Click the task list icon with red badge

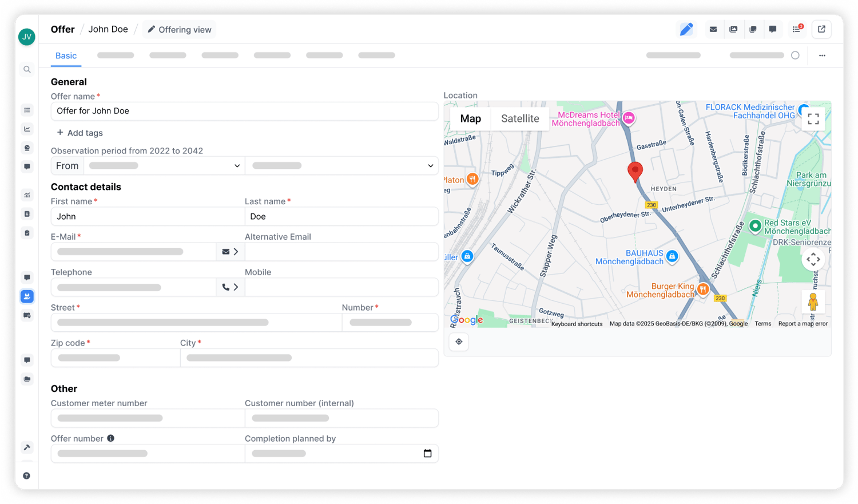(x=797, y=29)
